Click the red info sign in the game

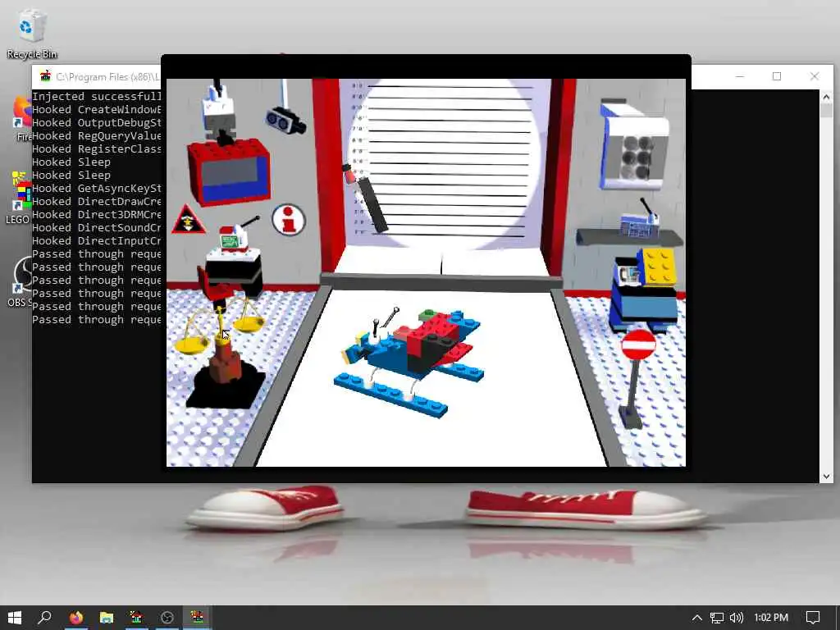point(289,220)
